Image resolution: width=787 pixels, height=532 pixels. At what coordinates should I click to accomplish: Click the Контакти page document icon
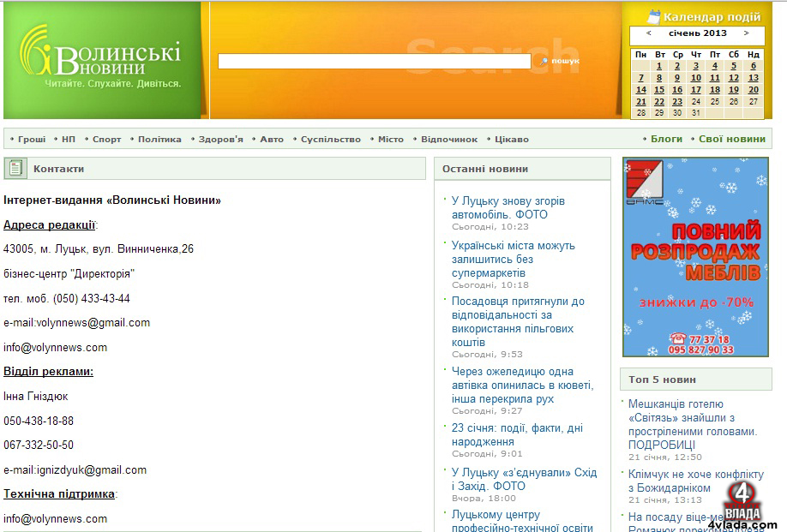[x=15, y=169]
